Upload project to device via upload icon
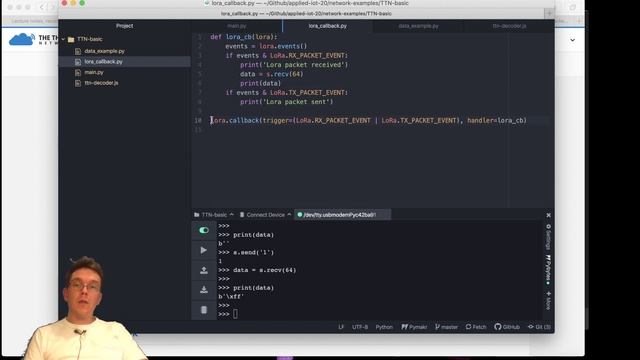640x360 pixels. pyautogui.click(x=204, y=270)
